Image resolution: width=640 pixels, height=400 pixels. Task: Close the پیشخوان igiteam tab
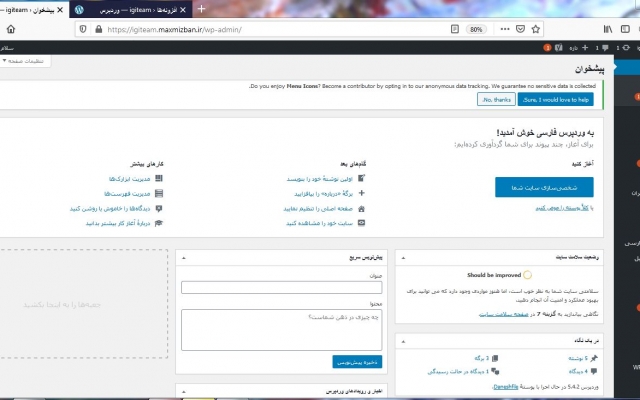tap(60, 10)
